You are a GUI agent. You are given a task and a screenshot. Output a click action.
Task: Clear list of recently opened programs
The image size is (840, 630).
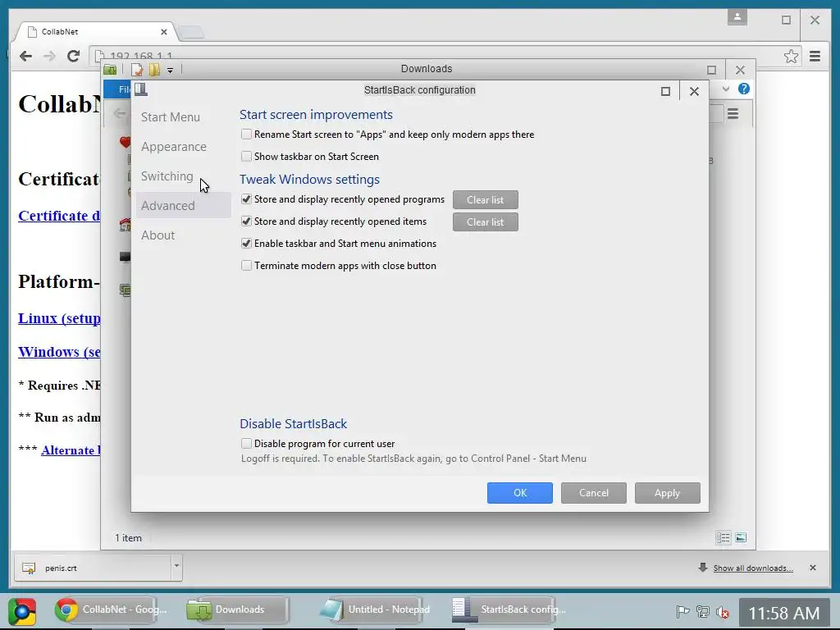[x=486, y=200]
